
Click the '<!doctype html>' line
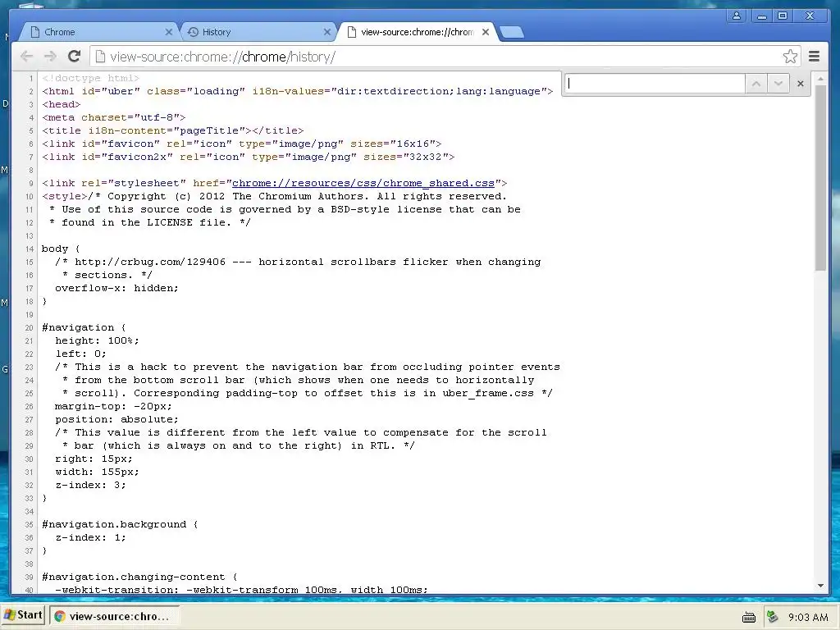(x=90, y=78)
